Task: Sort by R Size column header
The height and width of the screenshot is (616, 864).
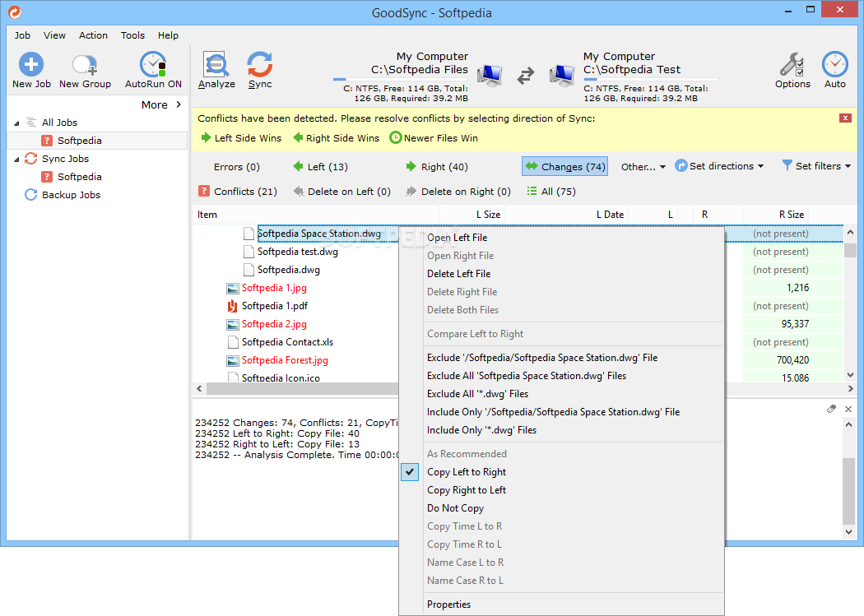Action: click(775, 215)
